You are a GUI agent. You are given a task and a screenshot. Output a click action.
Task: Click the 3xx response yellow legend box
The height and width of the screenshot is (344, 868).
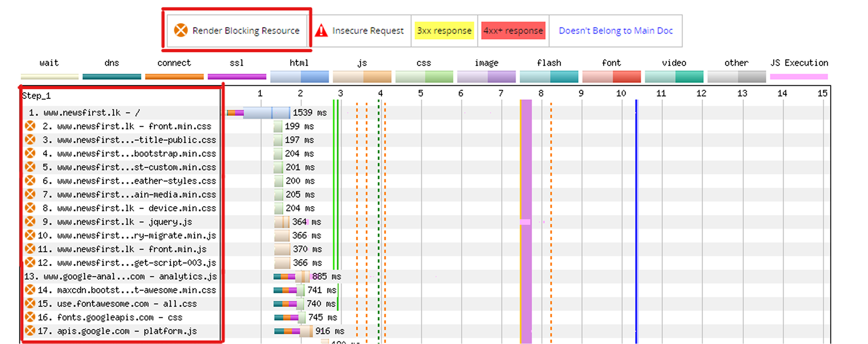[x=444, y=31]
